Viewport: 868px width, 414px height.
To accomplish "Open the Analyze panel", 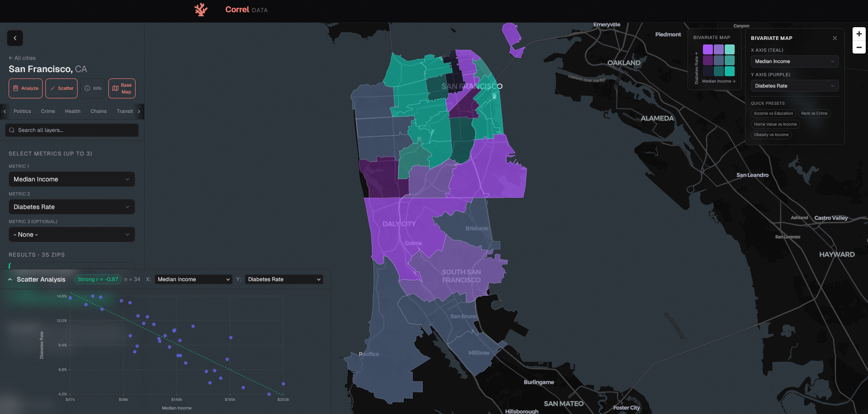I will (25, 88).
